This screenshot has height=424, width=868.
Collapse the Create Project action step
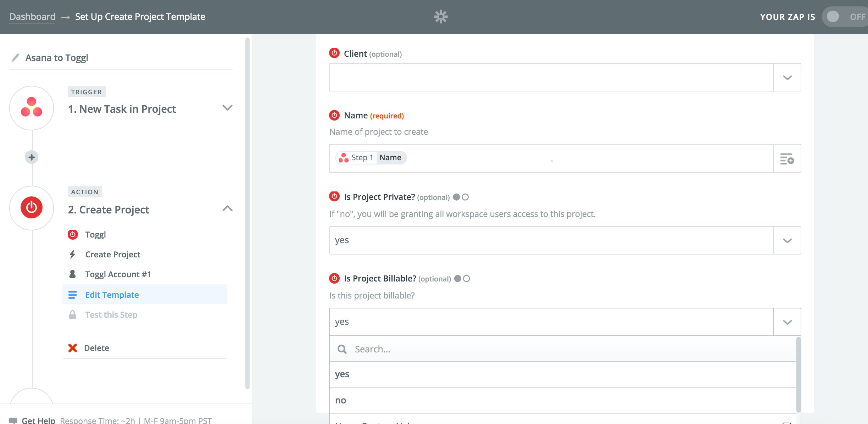click(x=227, y=208)
